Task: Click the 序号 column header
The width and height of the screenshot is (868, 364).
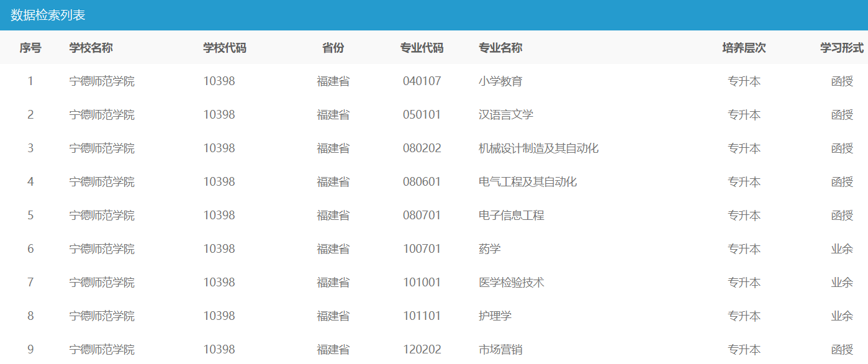Action: (30, 48)
